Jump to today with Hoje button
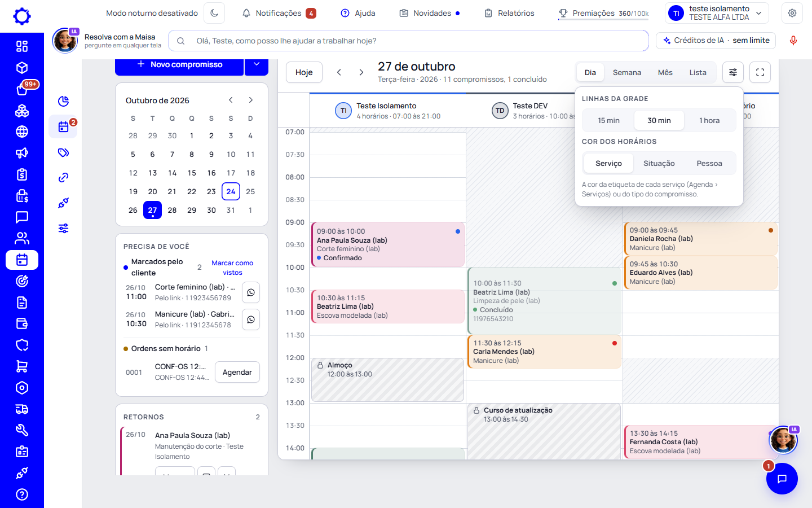Image resolution: width=812 pixels, height=508 pixels. (x=304, y=72)
